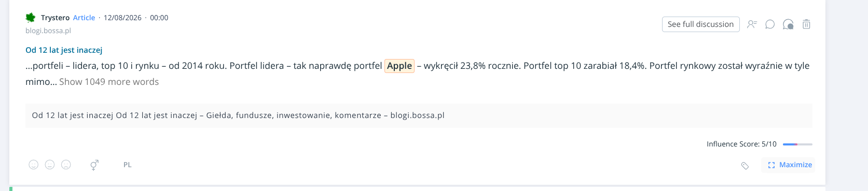868x191 pixels.
Task: Delete this mention with the trash icon
Action: pos(806,24)
